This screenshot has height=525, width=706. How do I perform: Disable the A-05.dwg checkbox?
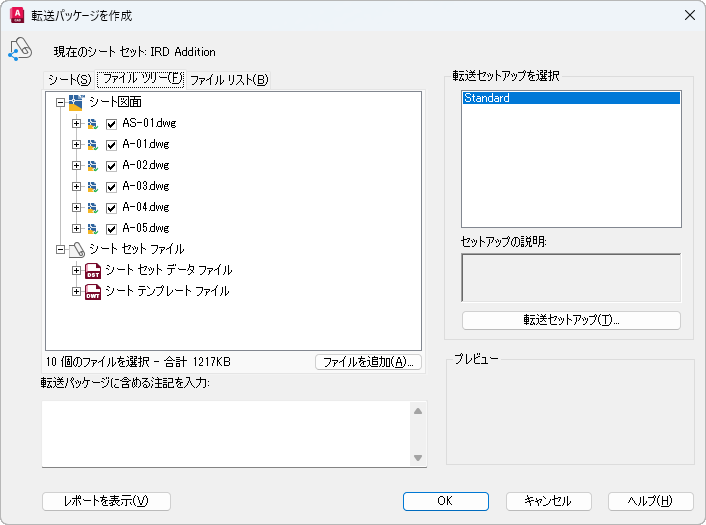112,229
